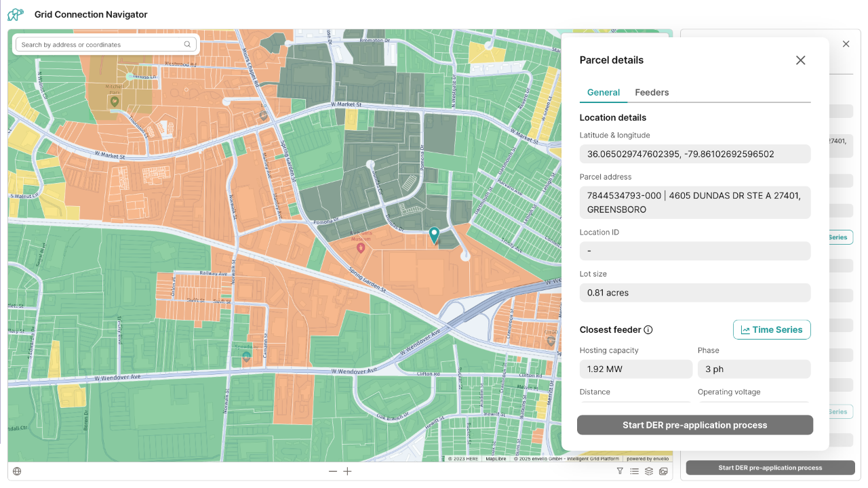The image size is (868, 488).
Task: Open the Time Series chart for closest feeder
Action: pyautogui.click(x=772, y=329)
